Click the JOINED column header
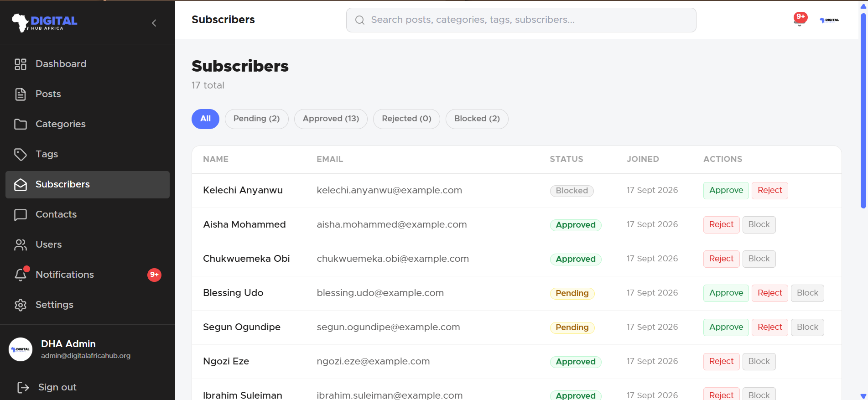The image size is (868, 400). pyautogui.click(x=643, y=159)
